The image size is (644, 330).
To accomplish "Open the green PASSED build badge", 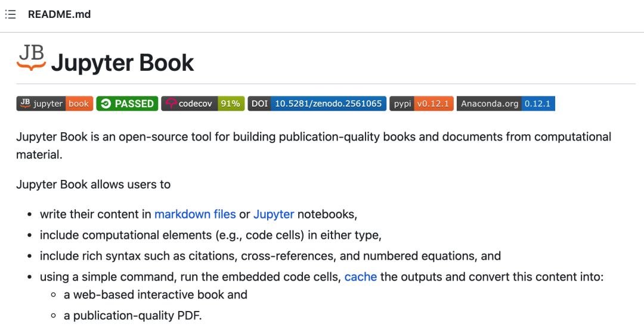I will pos(127,104).
